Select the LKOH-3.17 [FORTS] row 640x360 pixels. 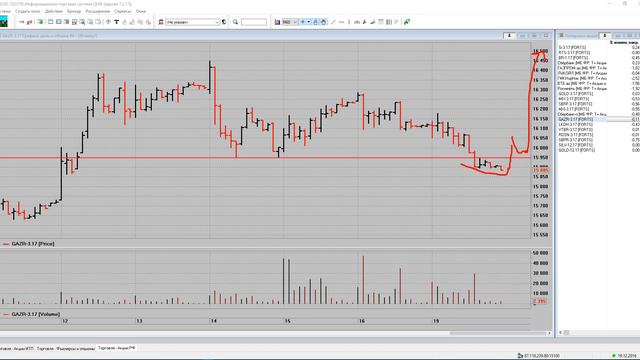(598, 124)
